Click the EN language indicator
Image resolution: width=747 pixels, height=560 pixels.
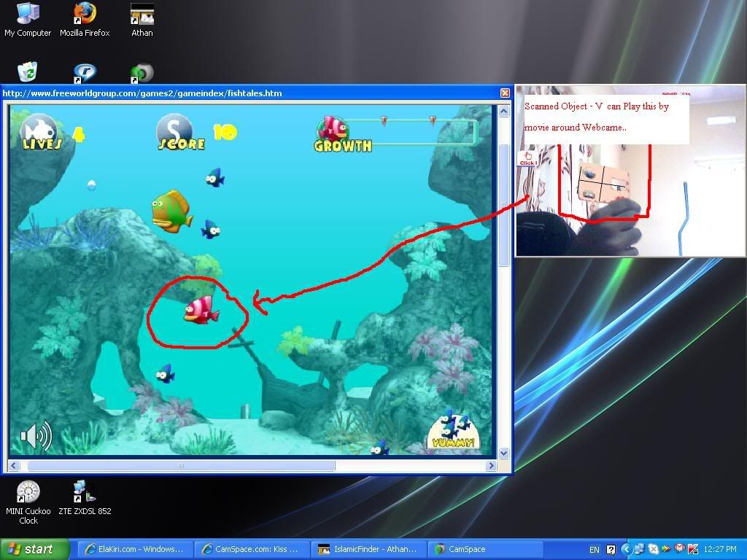[595, 550]
